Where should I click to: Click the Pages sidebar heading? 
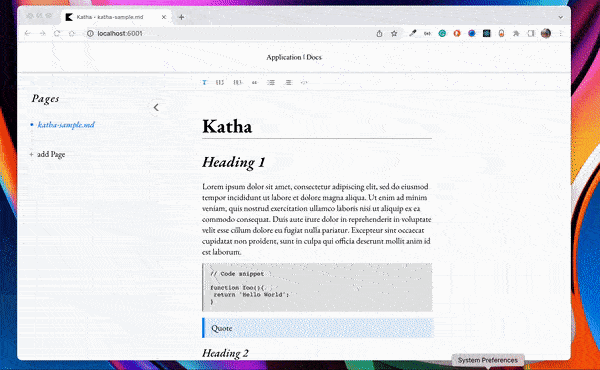click(46, 99)
